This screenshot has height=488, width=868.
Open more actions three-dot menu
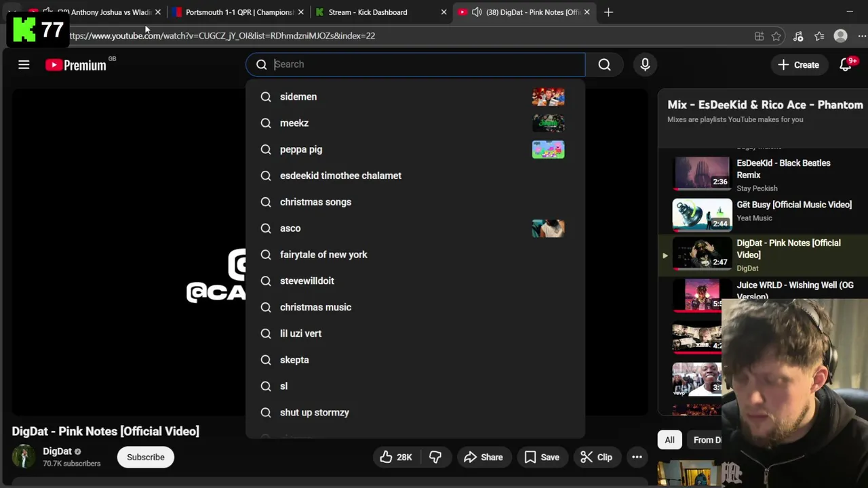(637, 457)
